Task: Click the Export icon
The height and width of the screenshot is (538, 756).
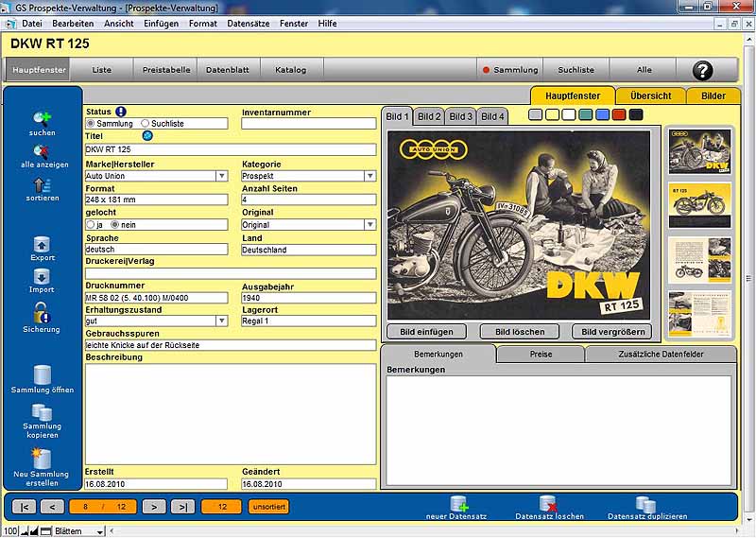Action: click(x=42, y=244)
